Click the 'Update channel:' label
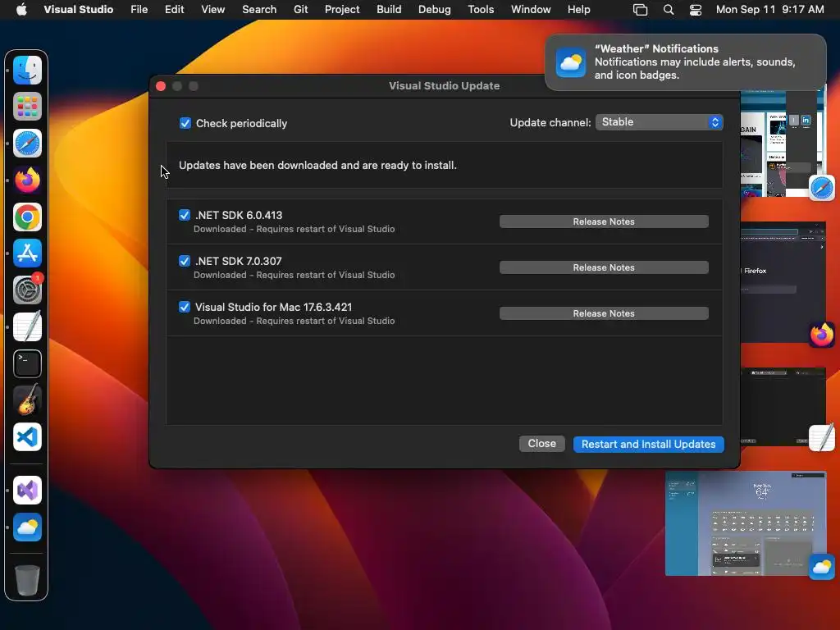 [x=550, y=123]
